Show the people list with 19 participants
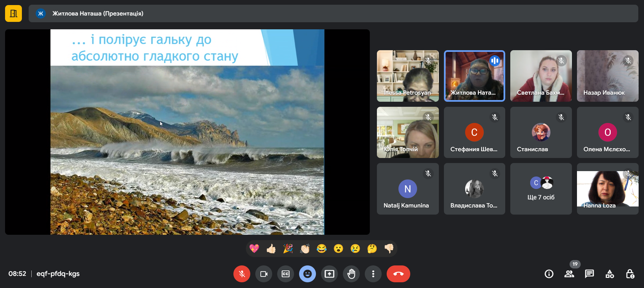 pyautogui.click(x=569, y=274)
